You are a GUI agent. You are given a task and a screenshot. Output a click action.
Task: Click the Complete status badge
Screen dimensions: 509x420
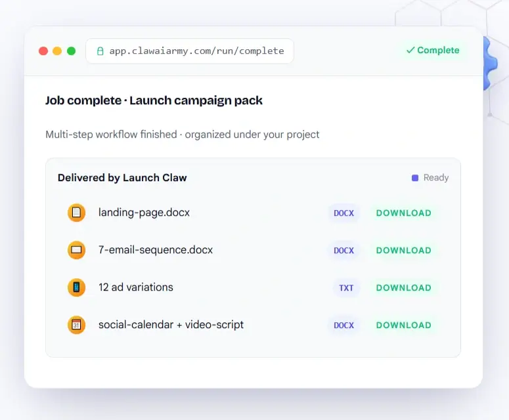433,51
